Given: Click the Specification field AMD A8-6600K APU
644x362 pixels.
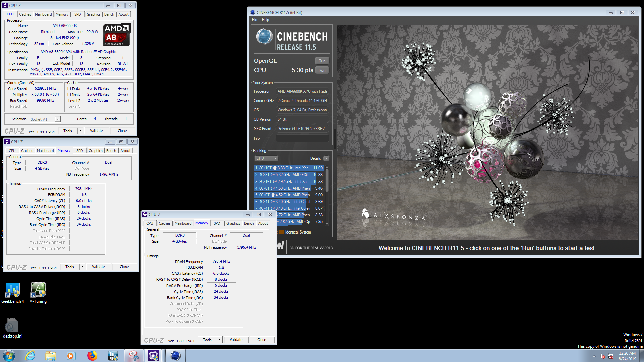Looking at the screenshot, I should tap(81, 52).
